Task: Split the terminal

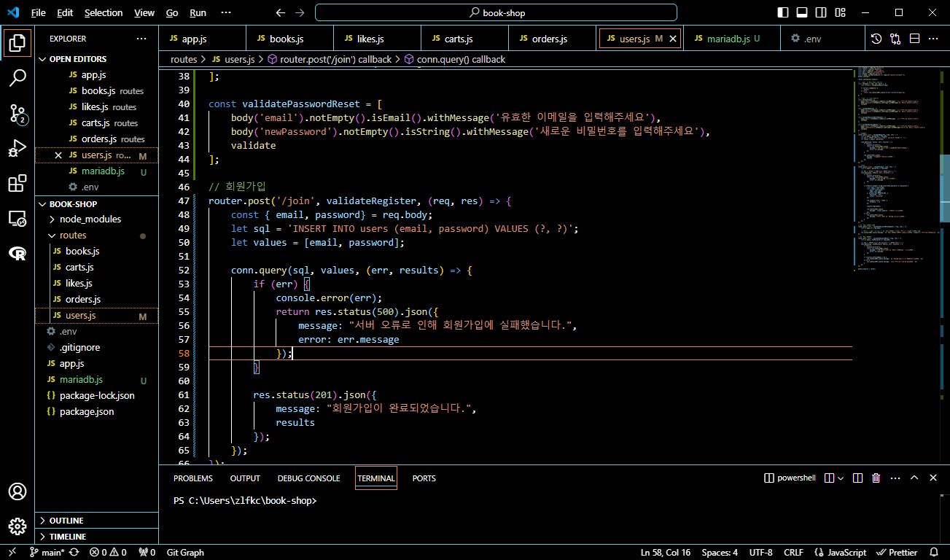Action: click(x=858, y=478)
